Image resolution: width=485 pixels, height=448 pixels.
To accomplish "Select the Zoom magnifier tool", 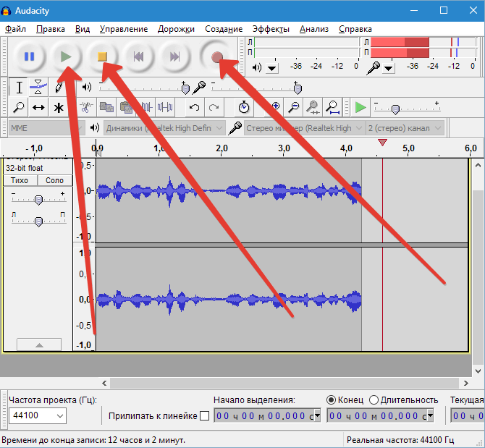I will click(19, 108).
